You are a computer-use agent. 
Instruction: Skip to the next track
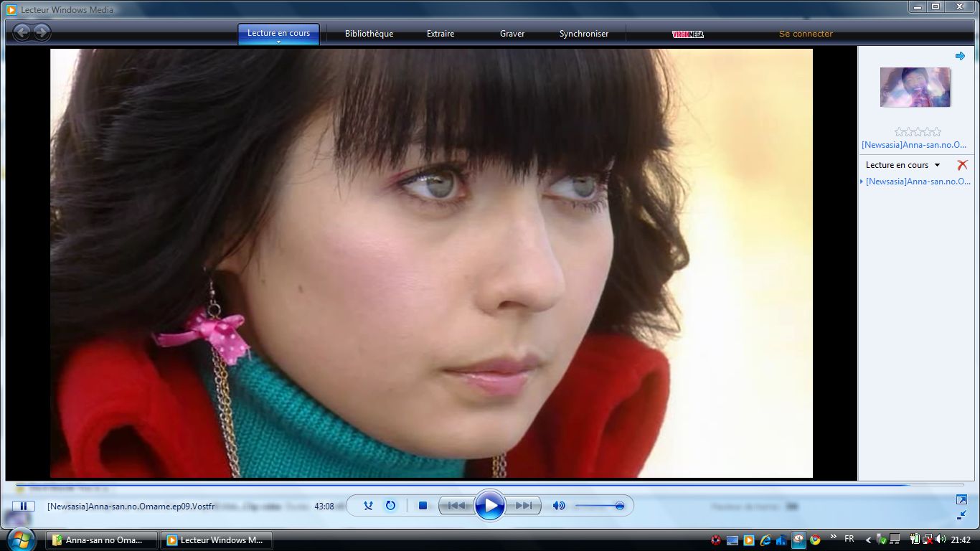[524, 506]
